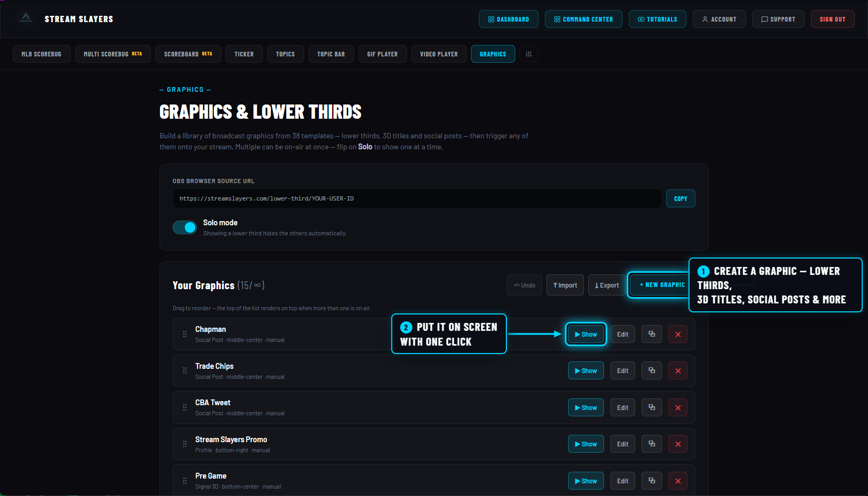Show the CBA Tweet graphic
Screen dimensions: 868x496
[x=586, y=407]
